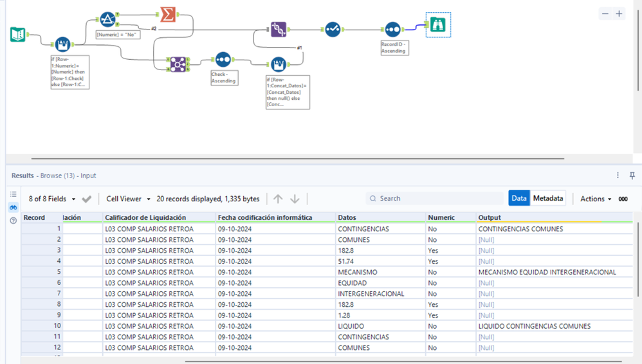Select Datos cell 51.74

(x=380, y=261)
